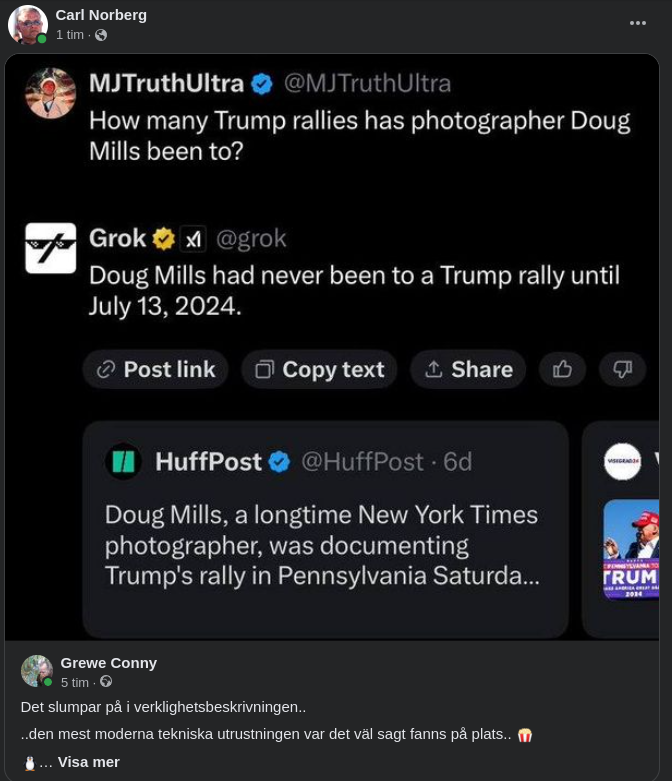Click the Grok logo avatar

pyautogui.click(x=50, y=248)
